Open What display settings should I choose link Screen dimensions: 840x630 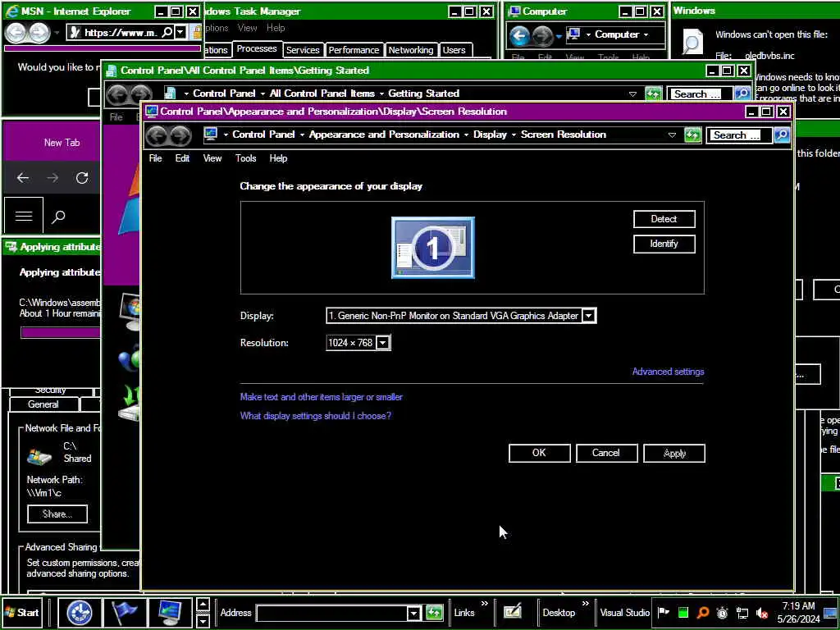316,416
